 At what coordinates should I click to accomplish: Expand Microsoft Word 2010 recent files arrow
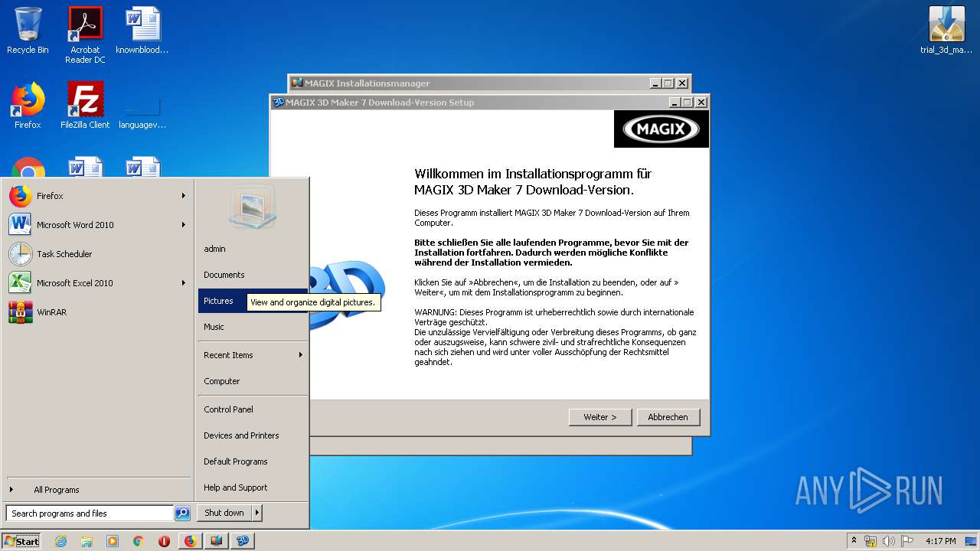[x=184, y=225]
